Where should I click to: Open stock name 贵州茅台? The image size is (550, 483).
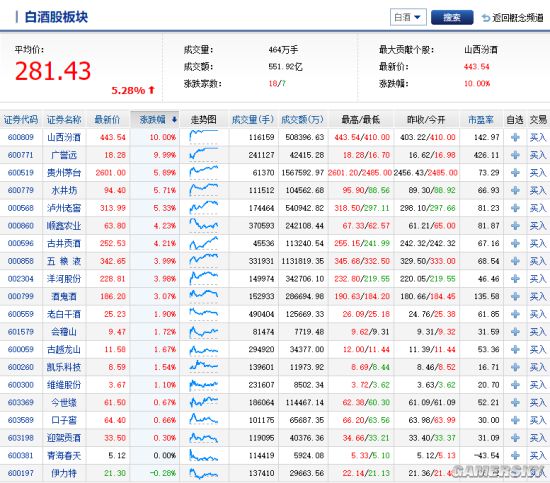click(x=64, y=173)
